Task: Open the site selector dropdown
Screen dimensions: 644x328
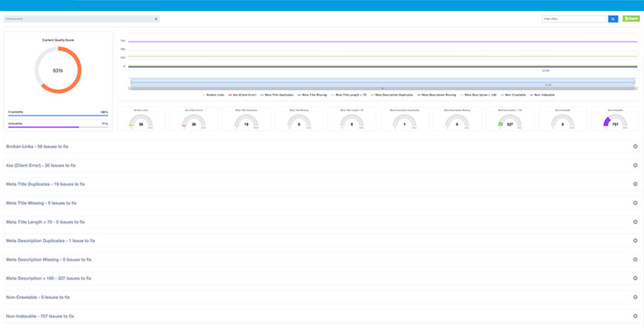Action: pyautogui.click(x=81, y=19)
